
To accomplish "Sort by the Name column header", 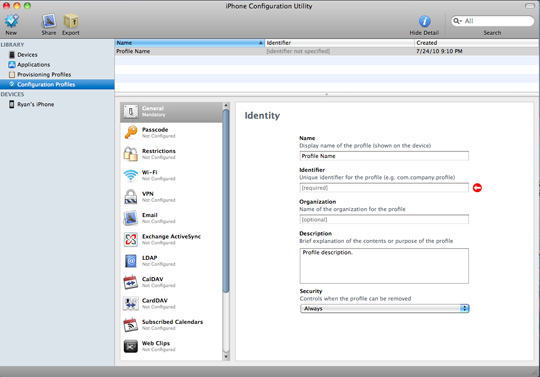I will 189,43.
